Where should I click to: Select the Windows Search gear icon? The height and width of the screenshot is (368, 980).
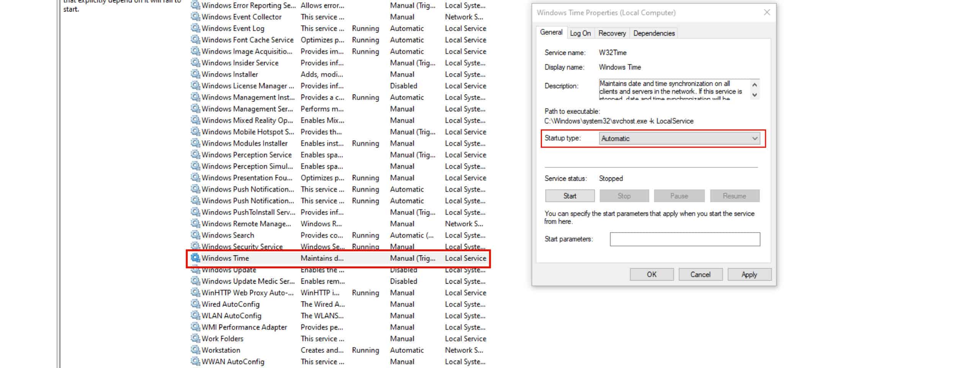tap(196, 235)
